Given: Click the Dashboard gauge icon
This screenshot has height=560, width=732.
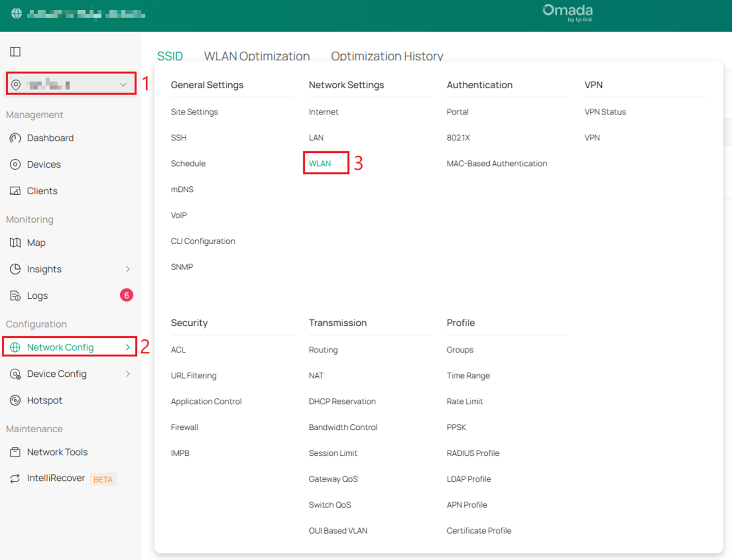Looking at the screenshot, I should 15,138.
